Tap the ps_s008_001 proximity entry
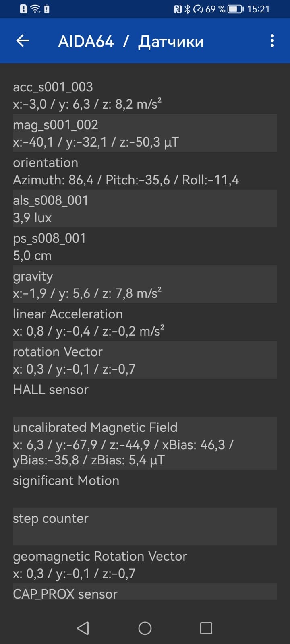 pos(145,247)
